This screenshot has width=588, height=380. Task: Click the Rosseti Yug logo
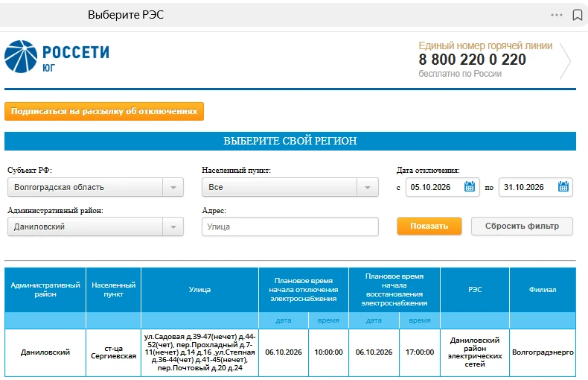tap(57, 57)
